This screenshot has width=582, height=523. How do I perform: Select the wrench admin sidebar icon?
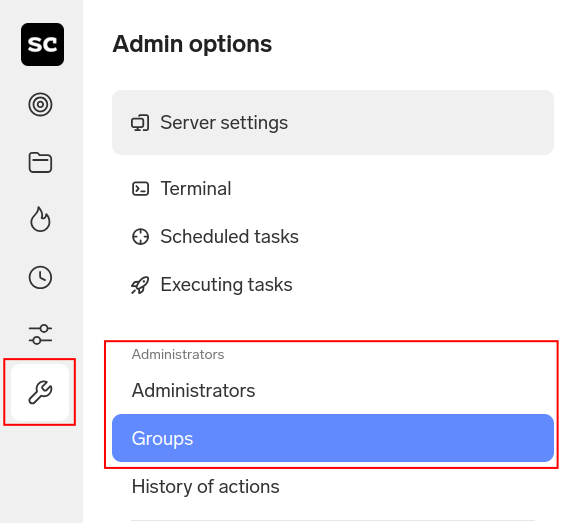(x=40, y=392)
